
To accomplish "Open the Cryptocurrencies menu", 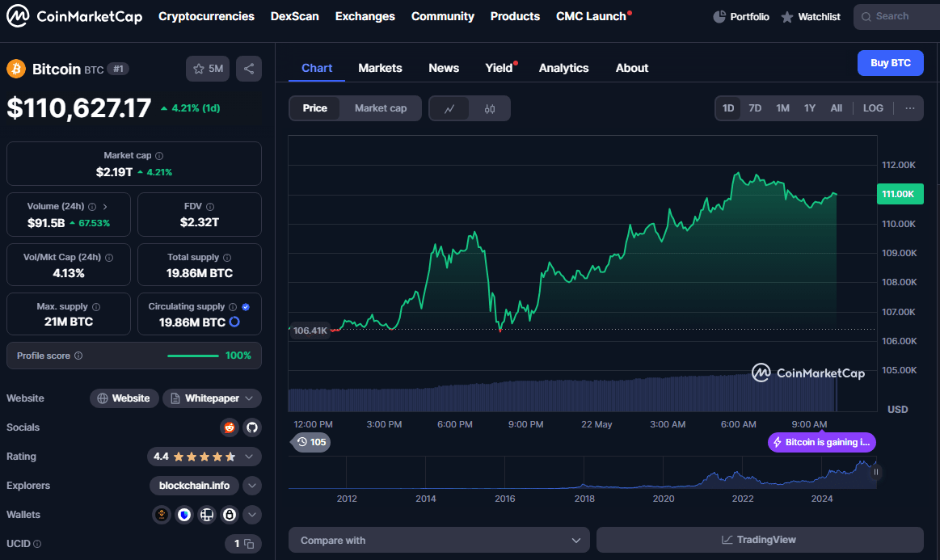I will pyautogui.click(x=206, y=17).
